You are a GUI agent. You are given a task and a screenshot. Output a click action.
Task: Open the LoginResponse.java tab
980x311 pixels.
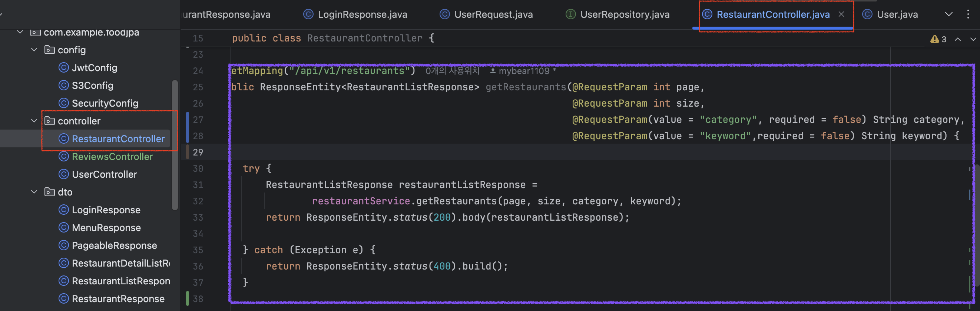[355, 14]
